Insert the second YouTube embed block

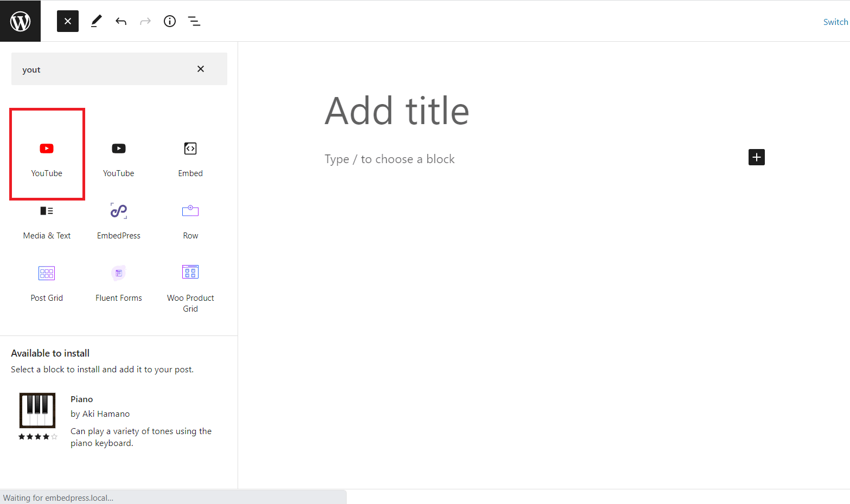click(x=118, y=157)
